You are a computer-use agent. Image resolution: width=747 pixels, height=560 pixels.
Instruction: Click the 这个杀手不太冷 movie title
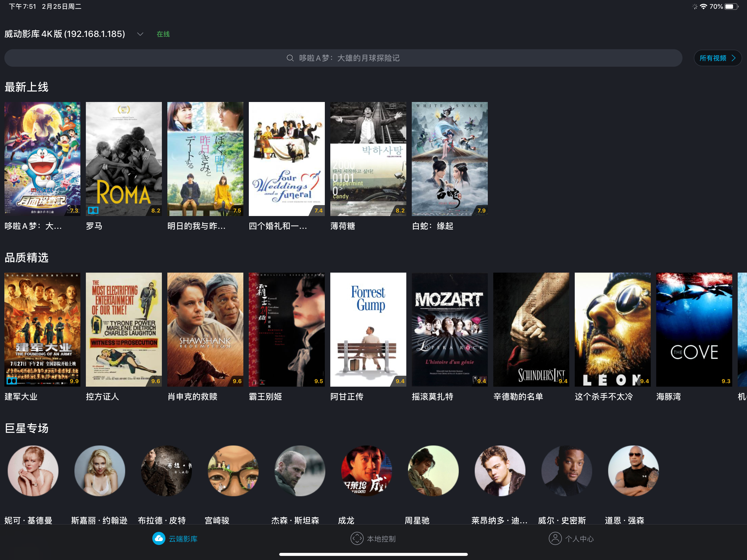(x=604, y=396)
